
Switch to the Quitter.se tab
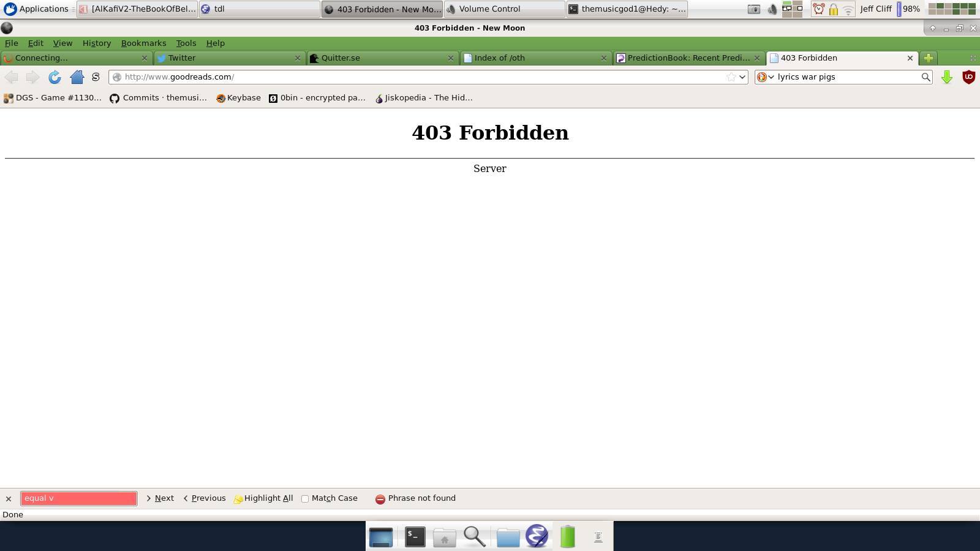382,58
